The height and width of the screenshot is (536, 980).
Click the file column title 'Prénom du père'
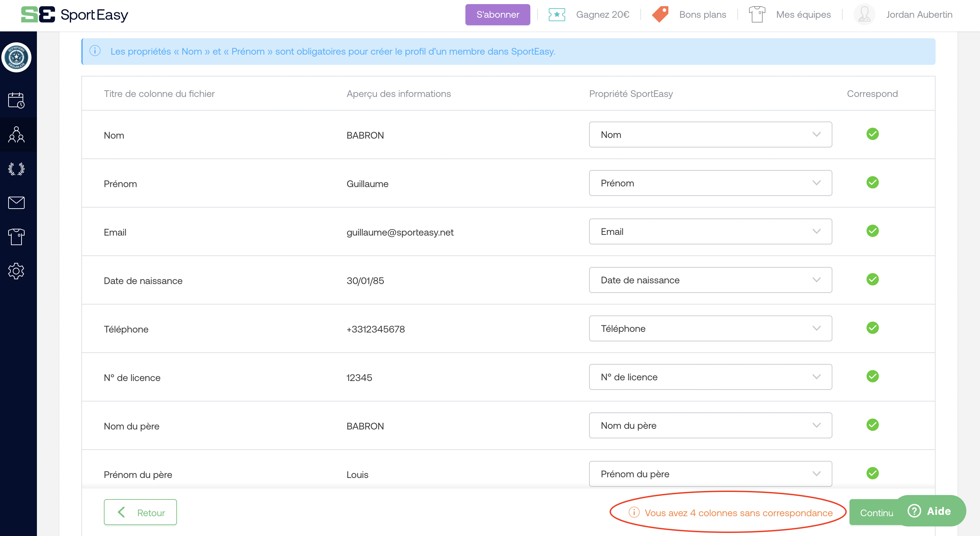(138, 475)
